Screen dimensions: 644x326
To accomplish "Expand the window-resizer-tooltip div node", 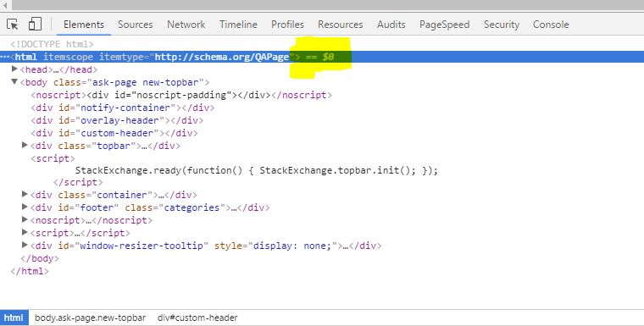I will click(x=25, y=245).
